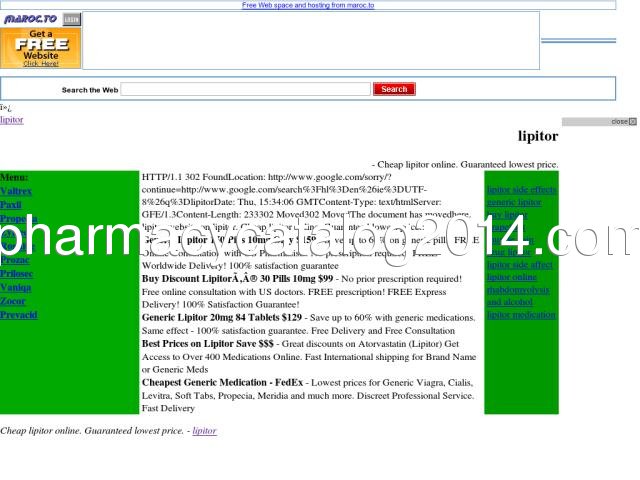The height and width of the screenshot is (480, 640).
Task: Click the Cheapest Generic Medication - FedEx listing
Action: (222, 382)
